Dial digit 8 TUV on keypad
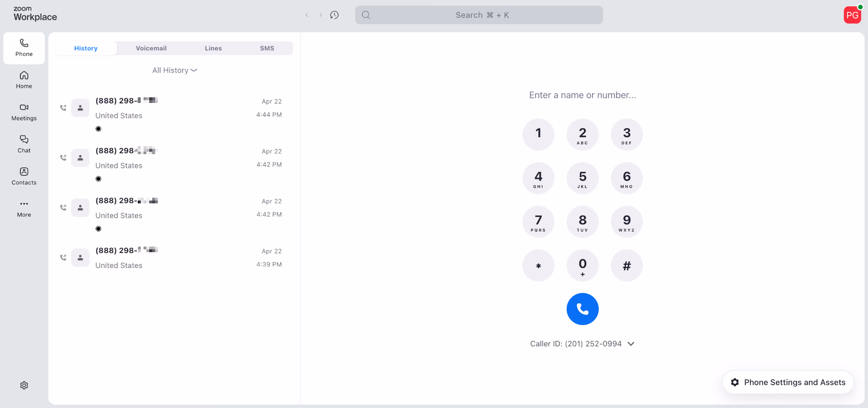 pyautogui.click(x=582, y=222)
